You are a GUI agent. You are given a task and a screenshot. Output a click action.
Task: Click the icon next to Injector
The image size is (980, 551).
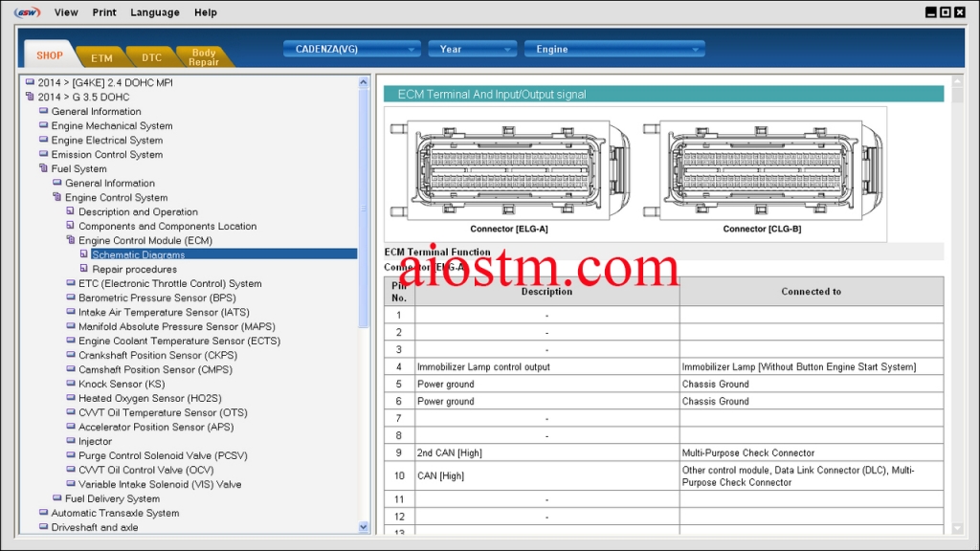(x=69, y=441)
